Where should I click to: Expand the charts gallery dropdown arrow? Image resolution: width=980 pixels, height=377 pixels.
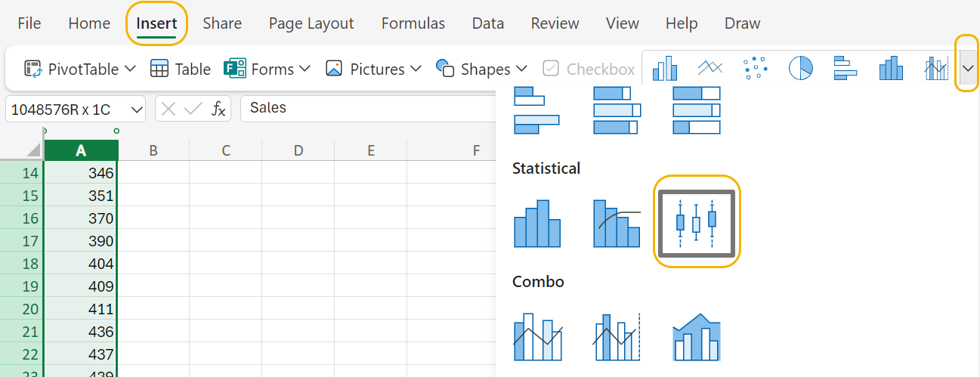pyautogui.click(x=968, y=69)
